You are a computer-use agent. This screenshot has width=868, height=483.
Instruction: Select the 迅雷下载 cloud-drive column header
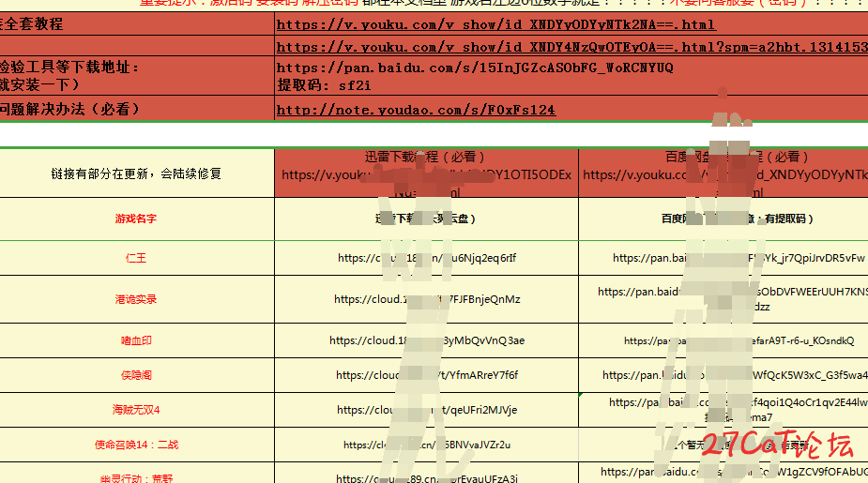click(x=426, y=219)
